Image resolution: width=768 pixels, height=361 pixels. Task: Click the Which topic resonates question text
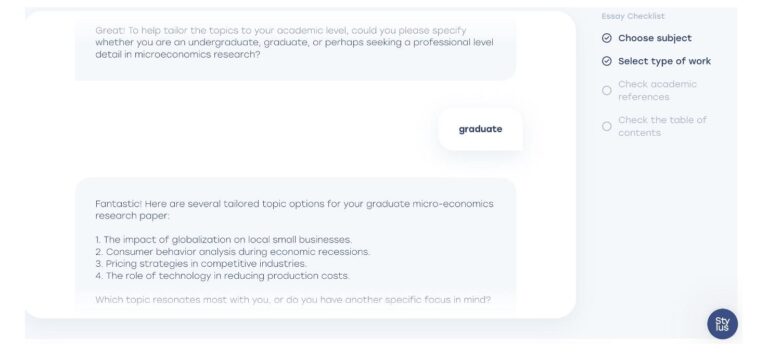pyautogui.click(x=293, y=300)
